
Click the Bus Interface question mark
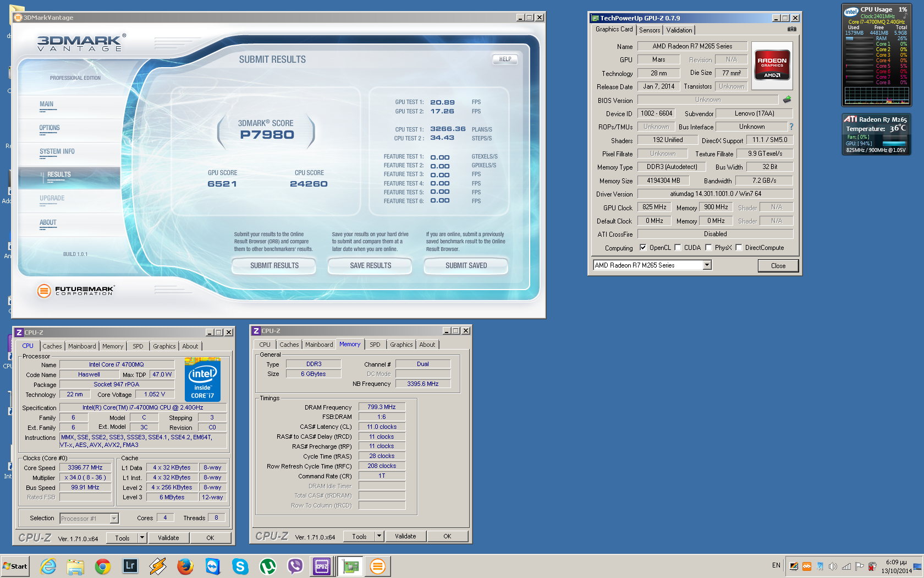point(791,127)
